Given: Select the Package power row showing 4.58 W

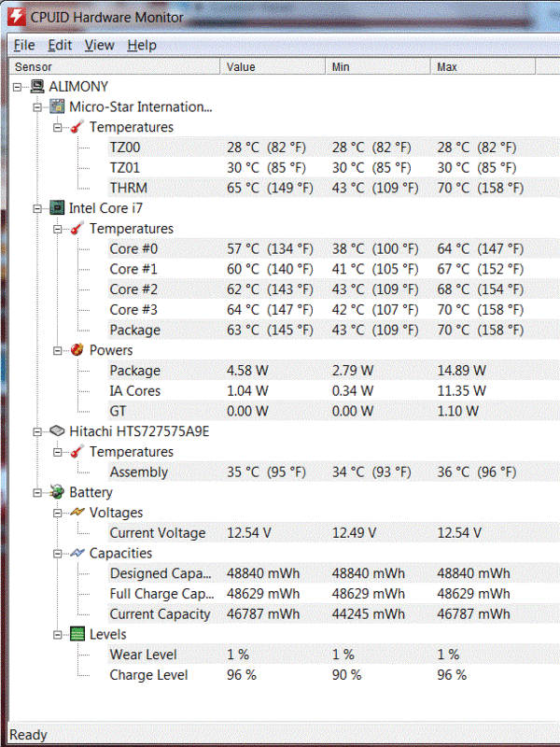Looking at the screenshot, I should (x=334, y=371).
